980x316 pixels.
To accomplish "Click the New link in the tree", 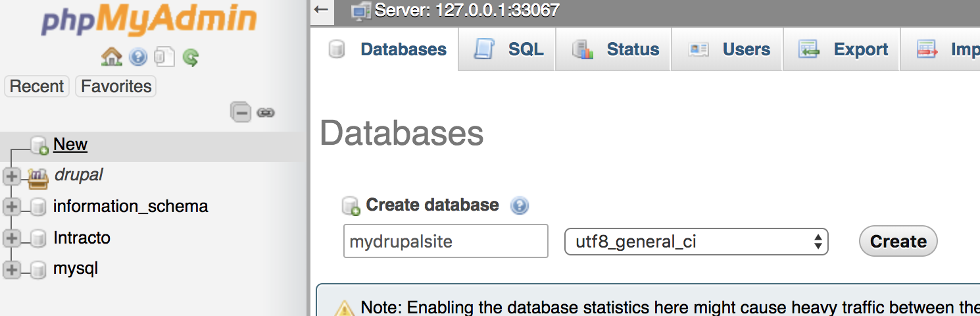I will (x=70, y=144).
